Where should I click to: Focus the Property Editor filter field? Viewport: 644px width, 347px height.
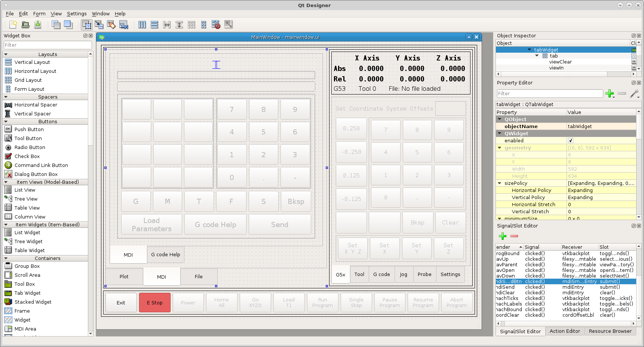pos(550,93)
